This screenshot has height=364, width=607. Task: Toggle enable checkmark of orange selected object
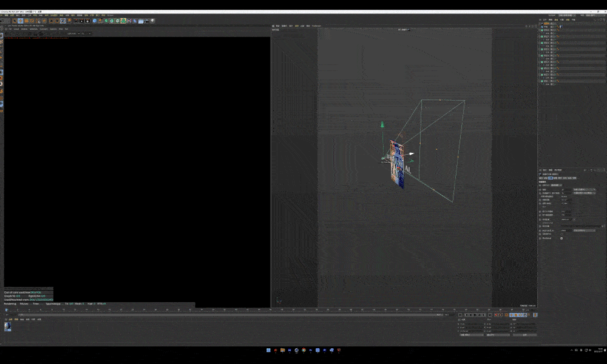(x=555, y=24)
